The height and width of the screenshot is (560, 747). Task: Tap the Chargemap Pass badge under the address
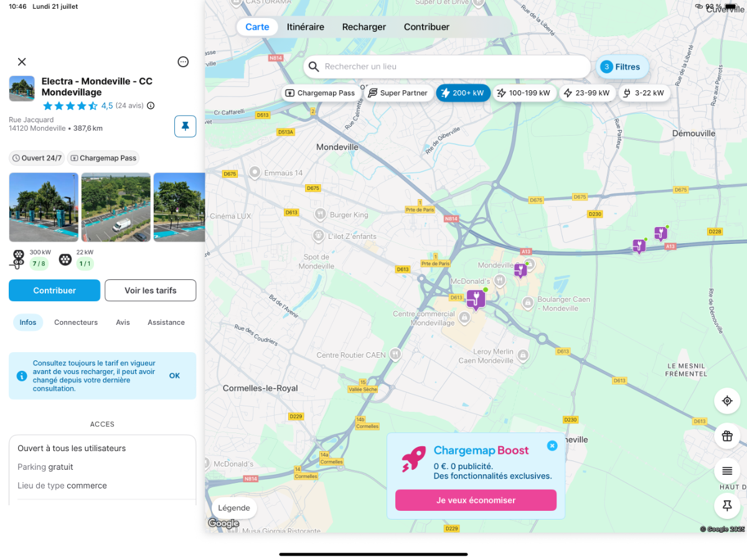103,158
